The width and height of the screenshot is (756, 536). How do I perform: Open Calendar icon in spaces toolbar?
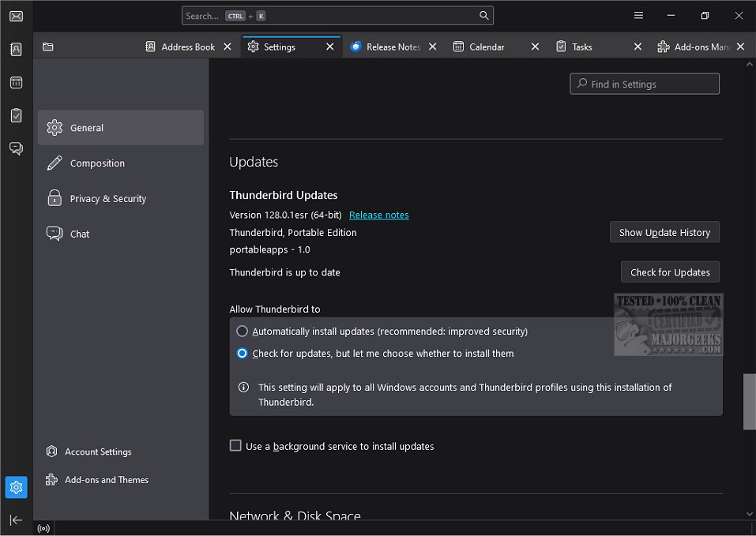pyautogui.click(x=16, y=82)
